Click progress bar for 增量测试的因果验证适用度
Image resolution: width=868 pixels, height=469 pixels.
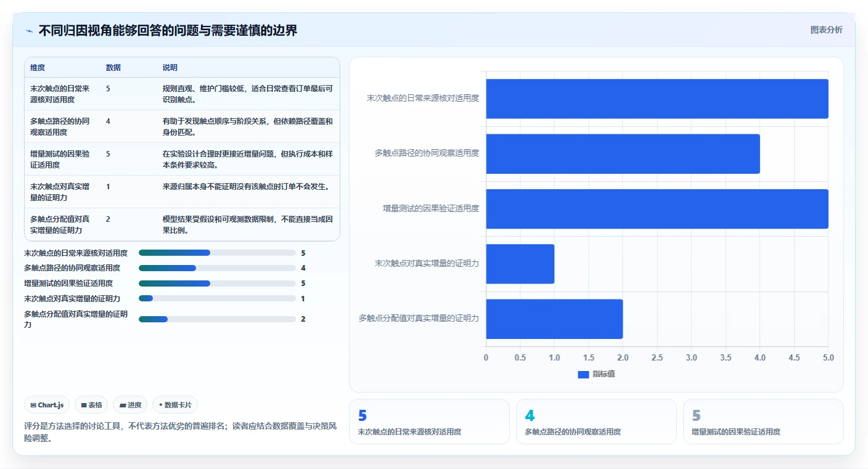[x=217, y=283]
